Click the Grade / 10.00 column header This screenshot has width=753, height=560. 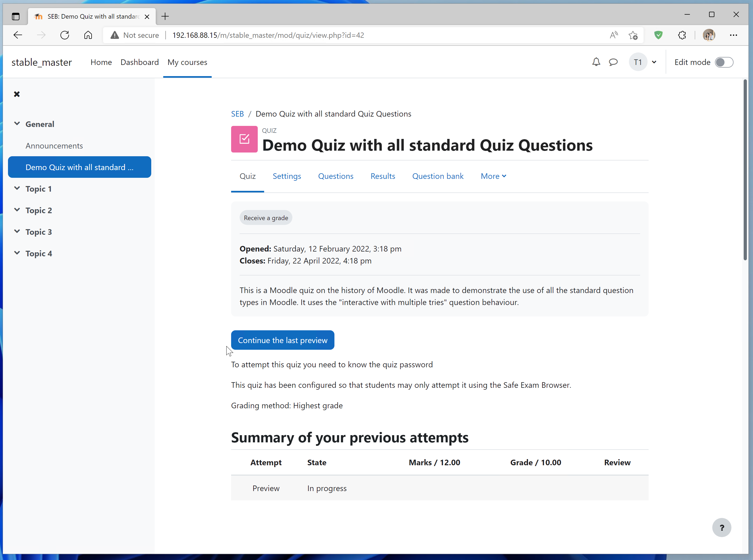pos(536,462)
